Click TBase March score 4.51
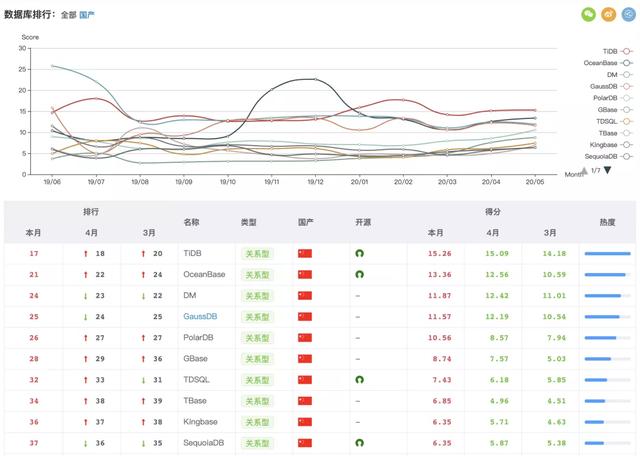 [557, 401]
